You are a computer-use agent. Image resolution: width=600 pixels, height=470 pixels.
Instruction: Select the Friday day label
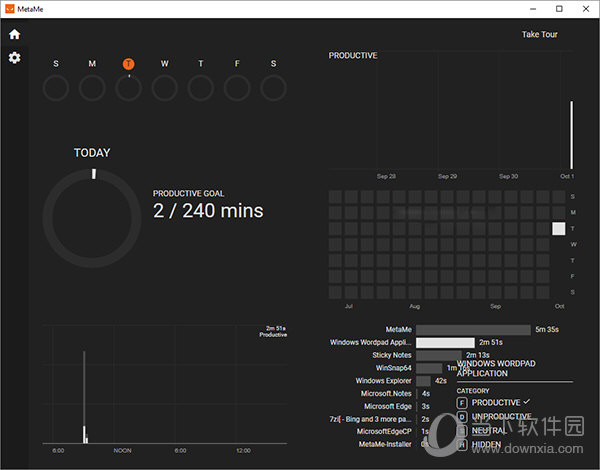point(237,64)
